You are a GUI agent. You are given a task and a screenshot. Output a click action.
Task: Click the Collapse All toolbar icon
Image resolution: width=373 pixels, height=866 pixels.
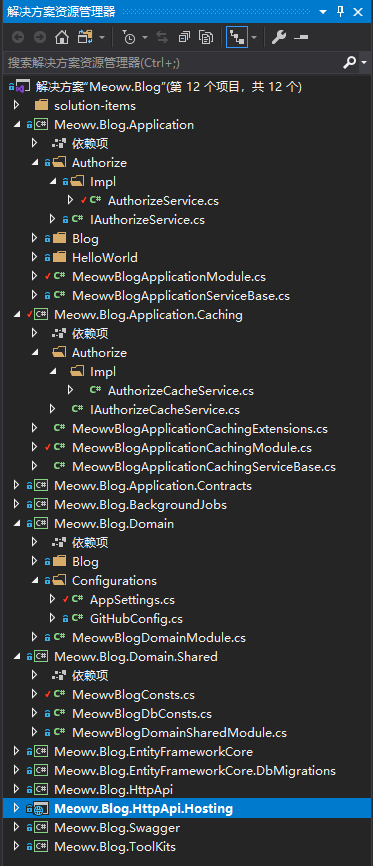tap(184, 38)
